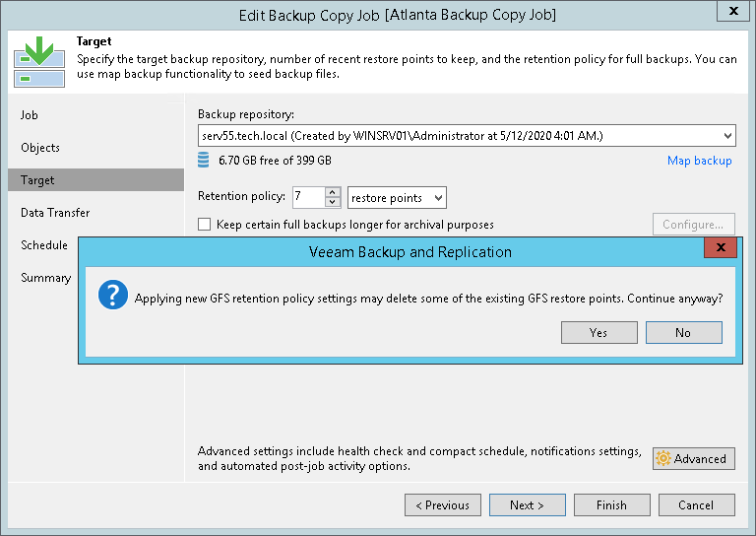The height and width of the screenshot is (536, 756).
Task: Close the Edit Backup Copy Job window
Action: [x=733, y=11]
